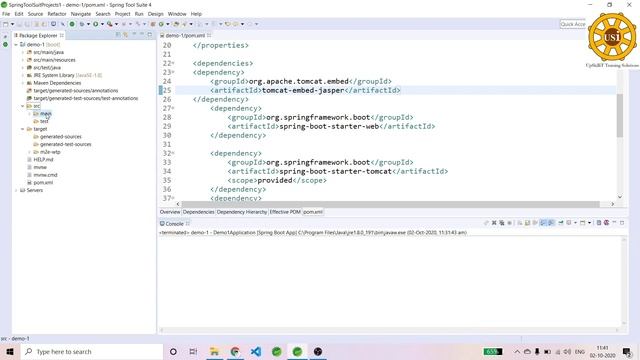The image size is (640, 360).
Task: Click Remove All Terminated Launches icon
Action: click(x=502, y=223)
